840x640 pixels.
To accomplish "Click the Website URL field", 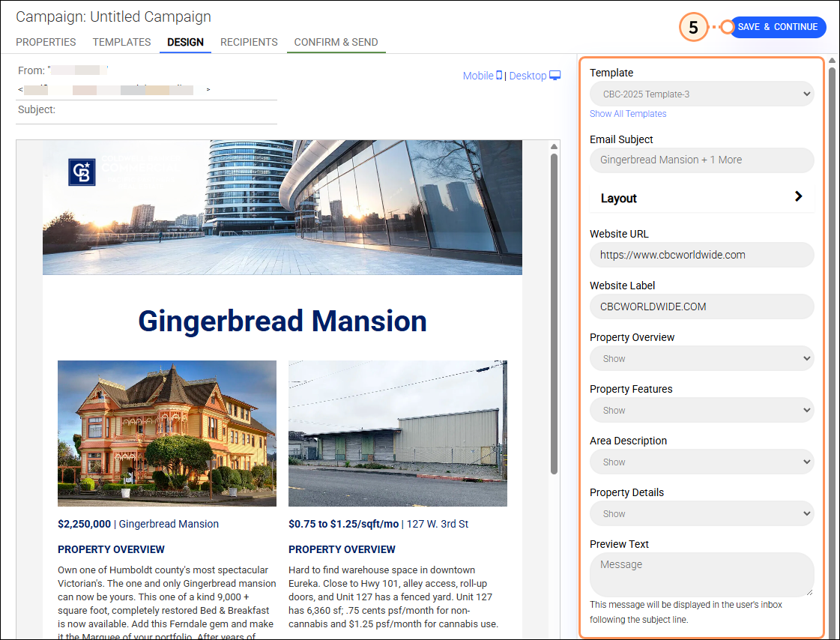I will coord(701,255).
